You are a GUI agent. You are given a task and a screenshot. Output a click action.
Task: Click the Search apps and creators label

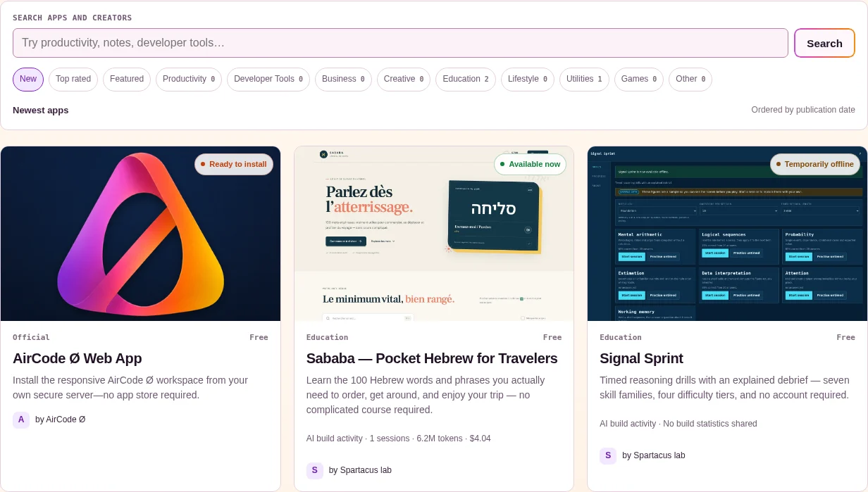tap(72, 18)
